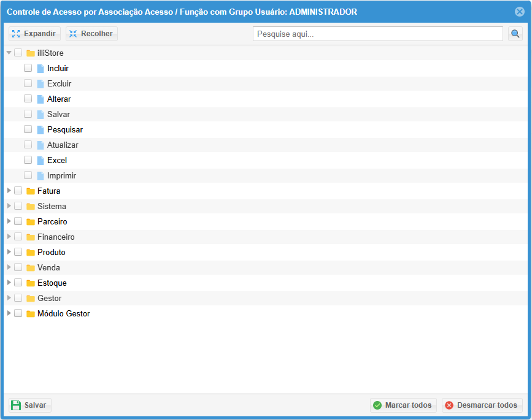Click the illiStore folder icon
This screenshot has height=420, width=532.
(31, 53)
